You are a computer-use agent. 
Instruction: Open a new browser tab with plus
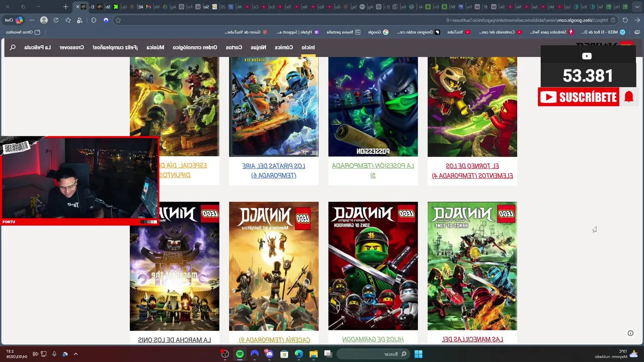[x=65, y=7]
